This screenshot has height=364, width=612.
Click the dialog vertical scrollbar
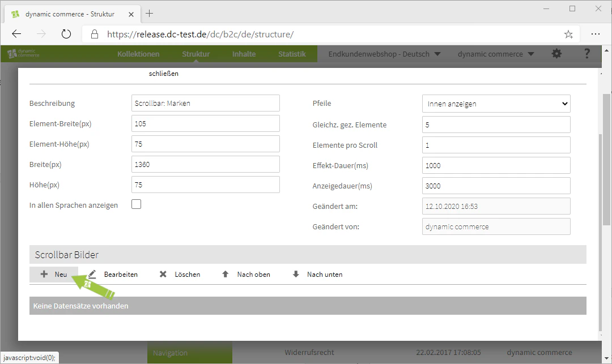point(600,232)
